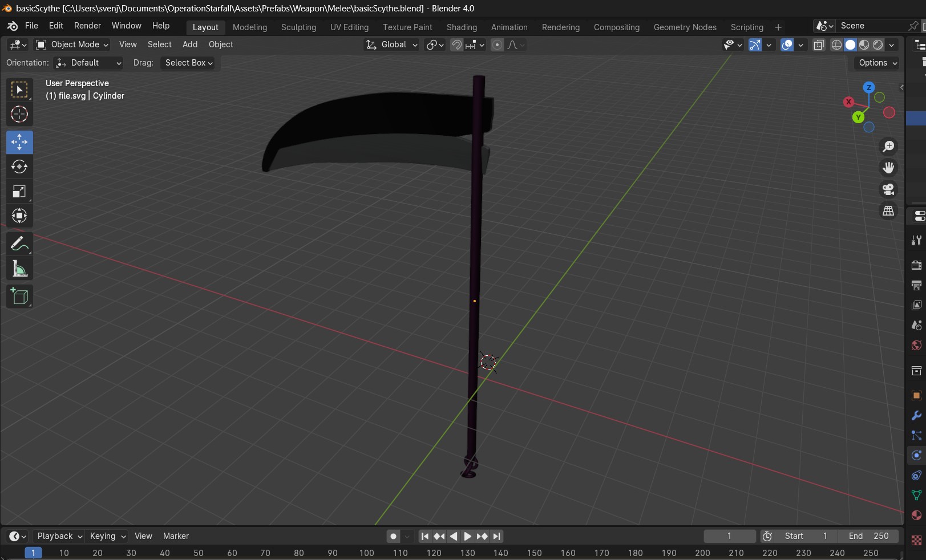926x560 pixels.
Task: Select the Measure tool
Action: (x=19, y=269)
